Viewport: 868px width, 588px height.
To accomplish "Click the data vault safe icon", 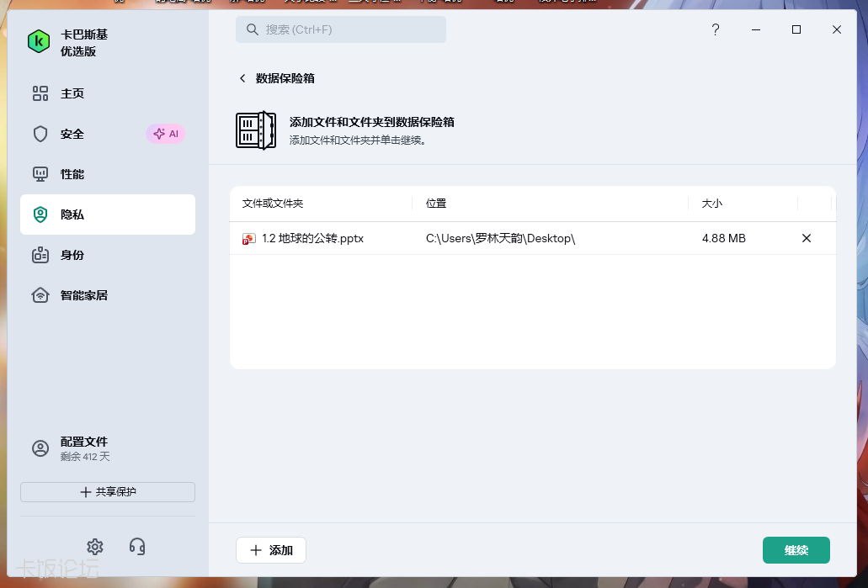I will click(256, 130).
